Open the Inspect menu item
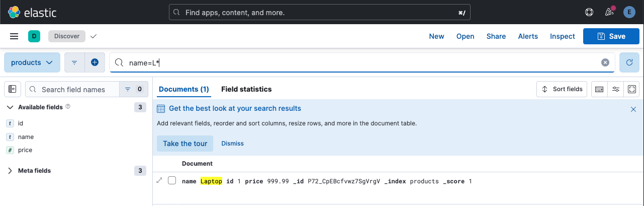Viewport: 644px width, 206px height. [562, 36]
